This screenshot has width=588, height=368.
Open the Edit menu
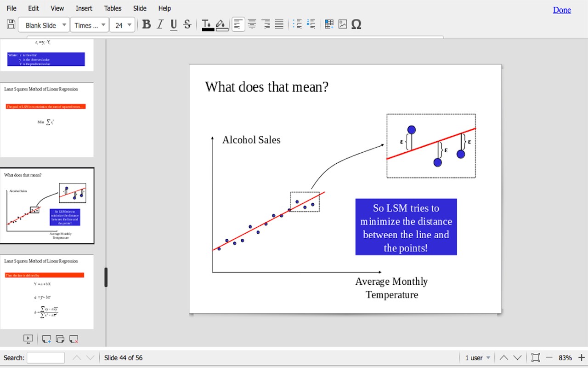click(x=34, y=8)
